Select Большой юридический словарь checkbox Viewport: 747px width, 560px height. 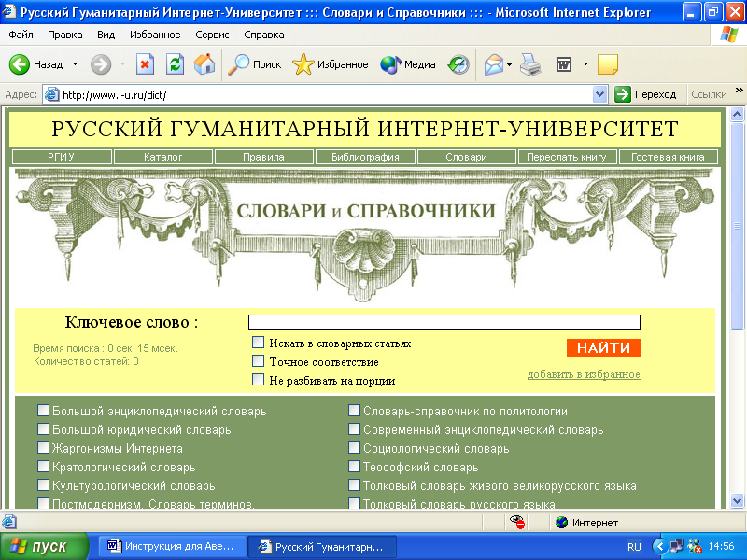pos(43,429)
